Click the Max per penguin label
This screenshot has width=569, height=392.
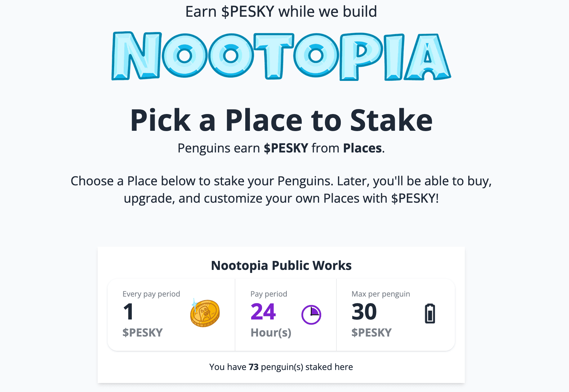[381, 294]
